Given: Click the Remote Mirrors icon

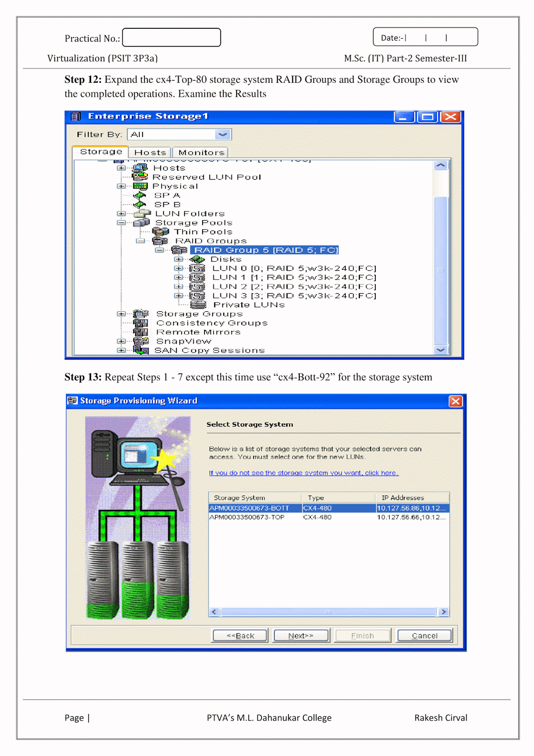Looking at the screenshot, I should (x=141, y=332).
